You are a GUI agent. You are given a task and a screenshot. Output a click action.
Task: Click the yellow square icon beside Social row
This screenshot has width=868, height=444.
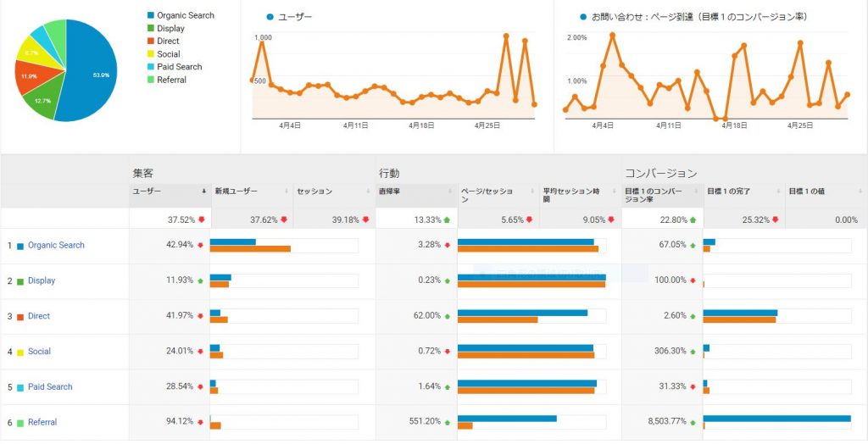[20, 352]
